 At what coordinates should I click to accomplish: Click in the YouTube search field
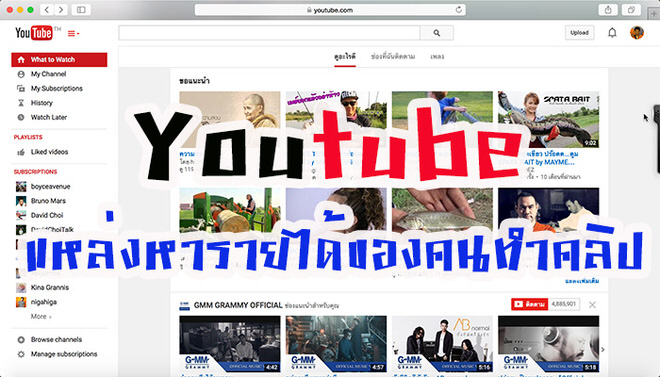[x=269, y=33]
